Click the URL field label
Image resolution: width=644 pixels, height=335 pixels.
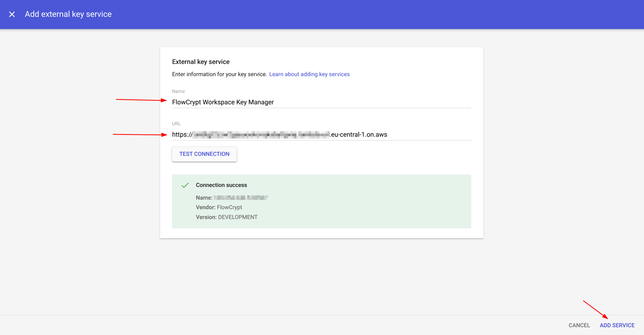coord(176,124)
